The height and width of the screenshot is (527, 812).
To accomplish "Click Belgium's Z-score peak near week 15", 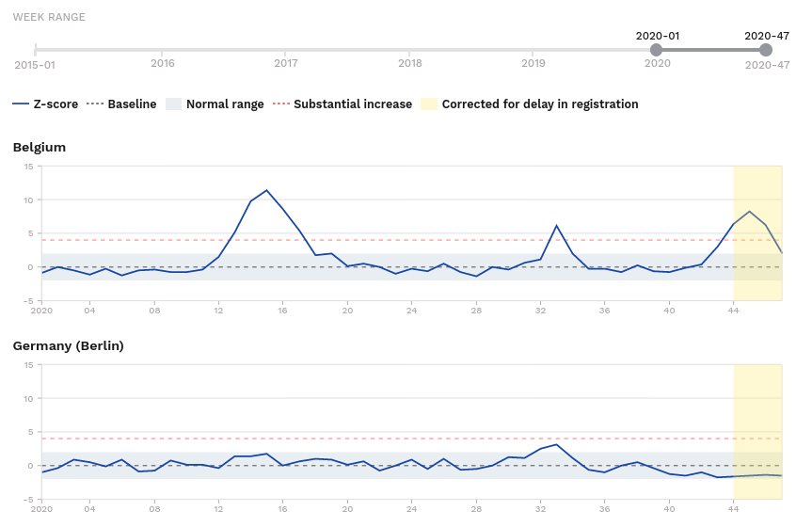I will coord(267,190).
